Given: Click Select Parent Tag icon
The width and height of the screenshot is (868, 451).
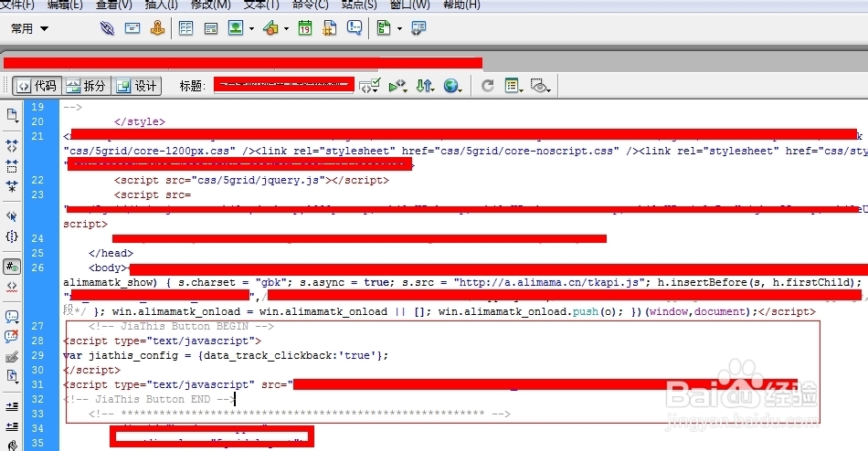Looking at the screenshot, I should 12,215.
